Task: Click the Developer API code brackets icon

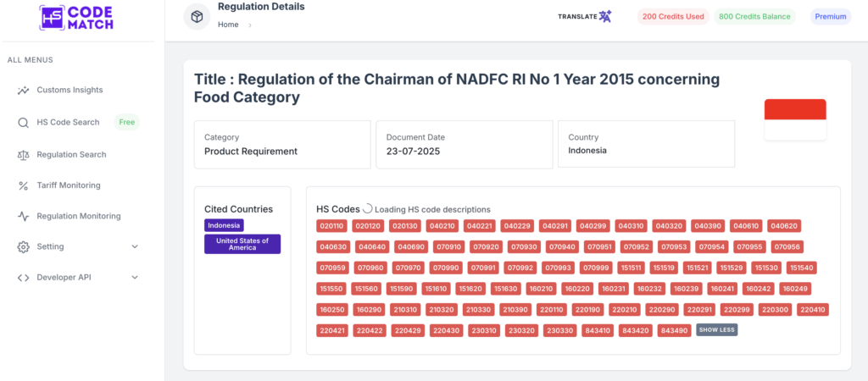Action: point(23,278)
